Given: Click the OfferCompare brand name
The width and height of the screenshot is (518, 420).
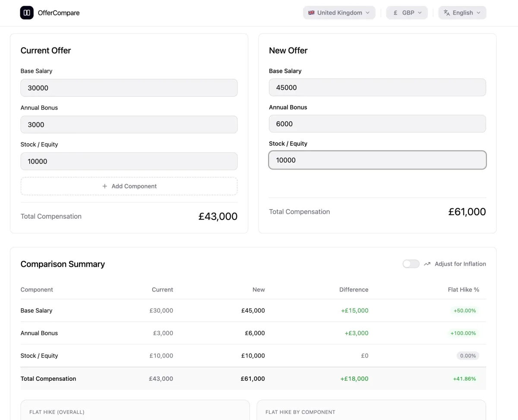Looking at the screenshot, I should (x=59, y=13).
